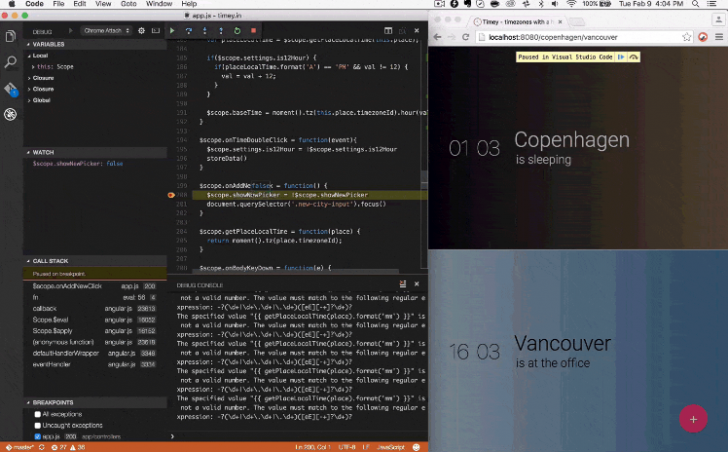Click the Ln 200, Col 1 indicator
The width and height of the screenshot is (728, 452).
(x=313, y=447)
